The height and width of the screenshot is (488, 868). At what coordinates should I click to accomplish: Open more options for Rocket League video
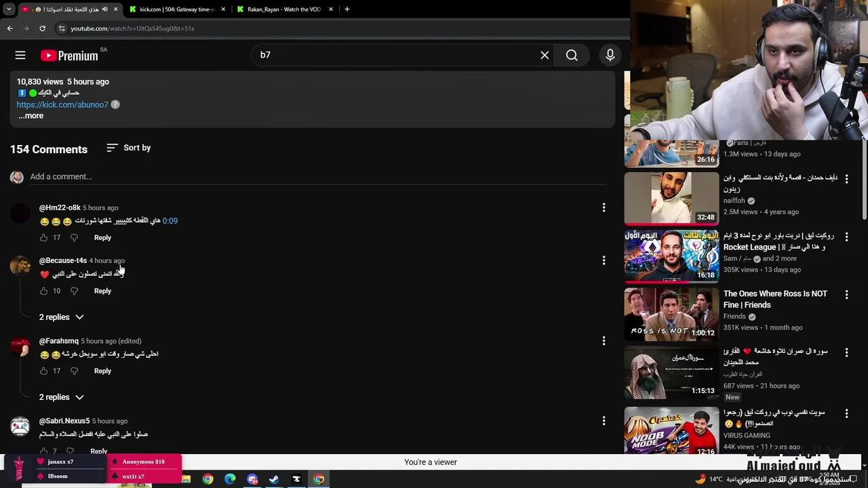point(846,237)
